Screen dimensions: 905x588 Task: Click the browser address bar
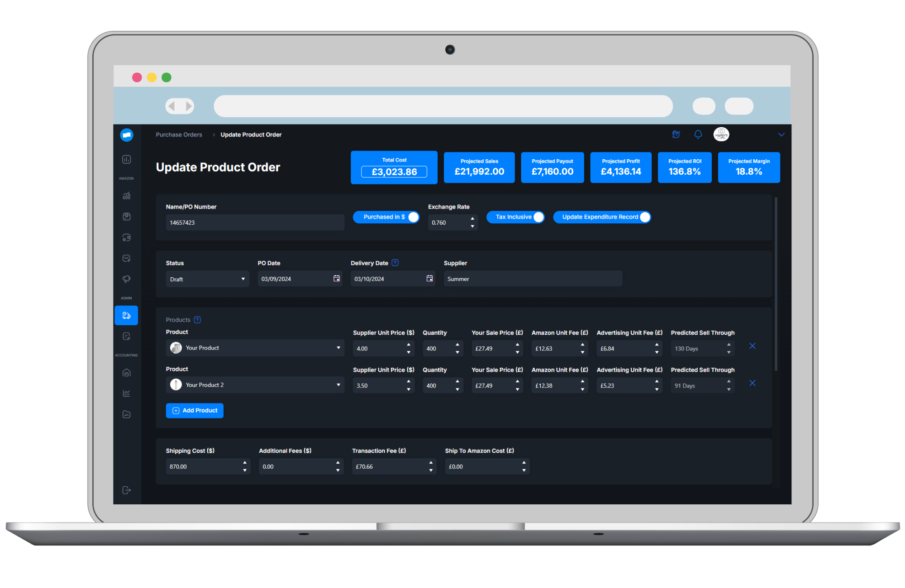point(443,106)
